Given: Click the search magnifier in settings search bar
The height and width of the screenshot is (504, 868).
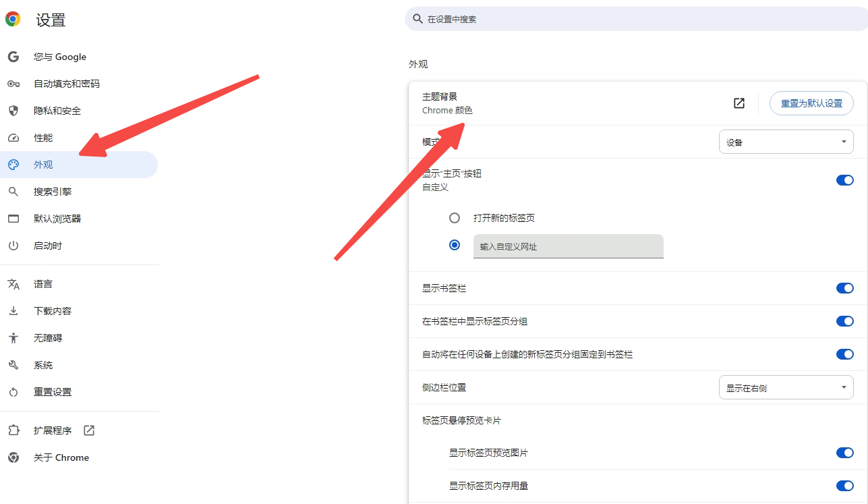Looking at the screenshot, I should click(x=418, y=19).
